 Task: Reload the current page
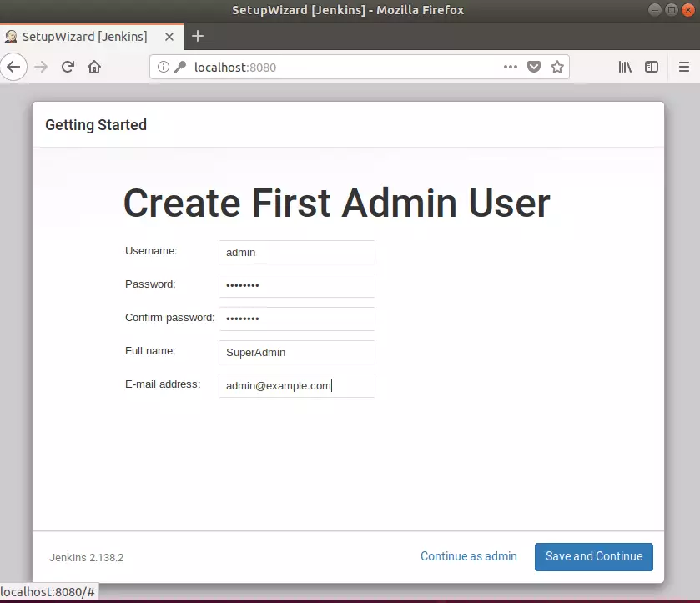point(68,67)
